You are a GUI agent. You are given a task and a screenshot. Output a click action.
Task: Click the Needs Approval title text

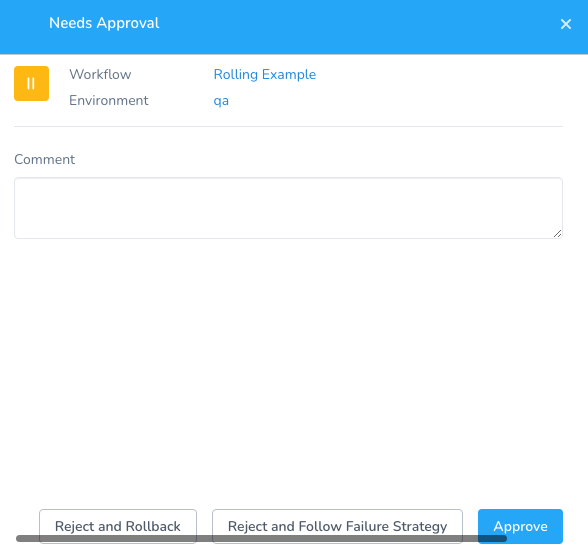point(104,23)
